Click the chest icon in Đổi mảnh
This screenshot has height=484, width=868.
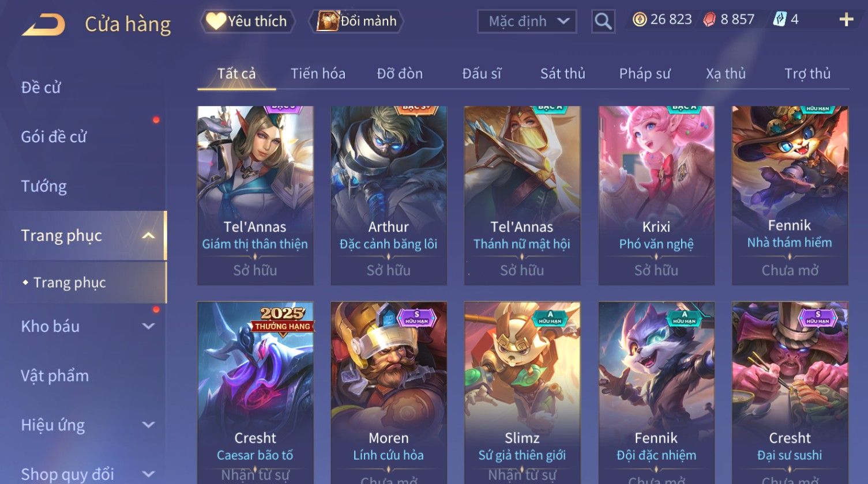click(x=328, y=21)
